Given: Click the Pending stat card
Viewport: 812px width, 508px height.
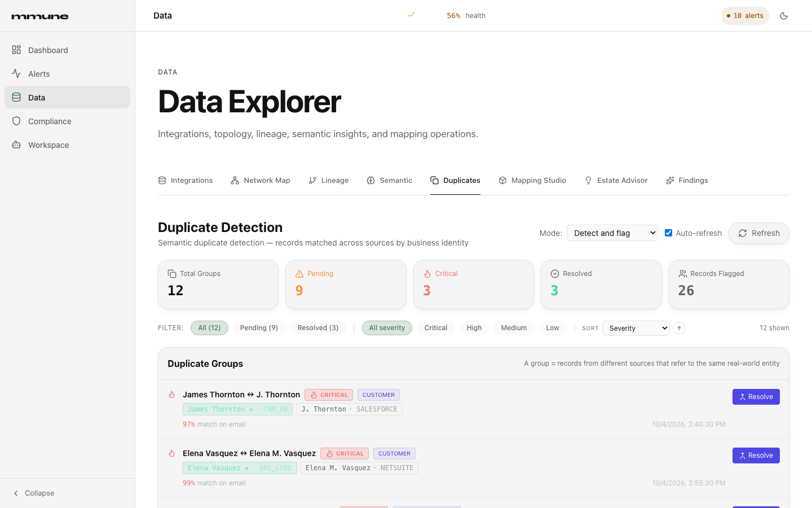Looking at the screenshot, I should 346,284.
